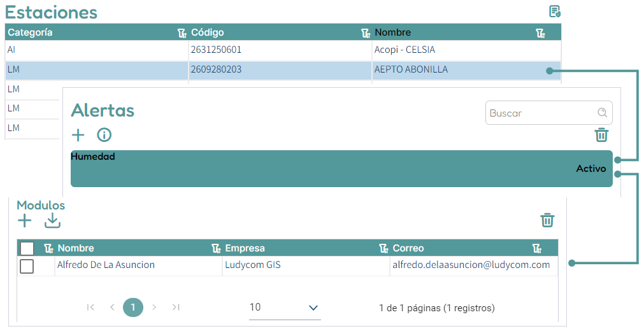644x331 pixels.
Task: Open the alerts info icon
Action: (x=104, y=135)
